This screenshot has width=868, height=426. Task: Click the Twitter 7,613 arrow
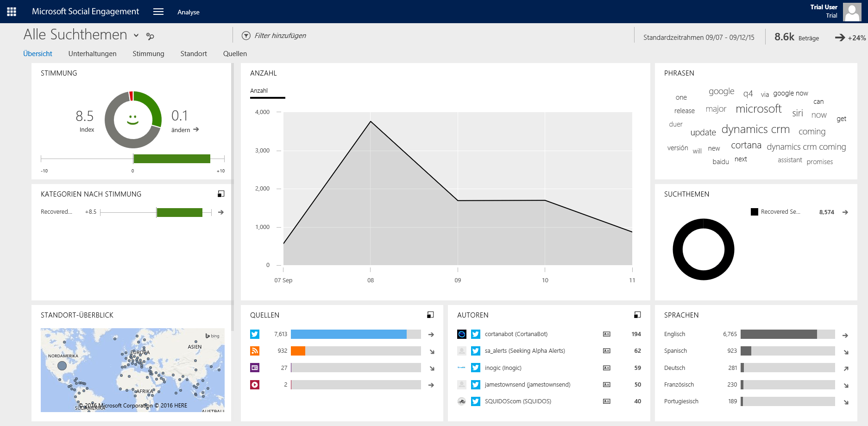[431, 335]
